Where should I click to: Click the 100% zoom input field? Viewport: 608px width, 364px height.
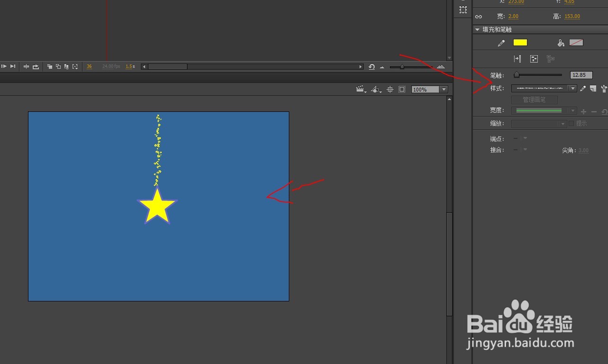425,89
